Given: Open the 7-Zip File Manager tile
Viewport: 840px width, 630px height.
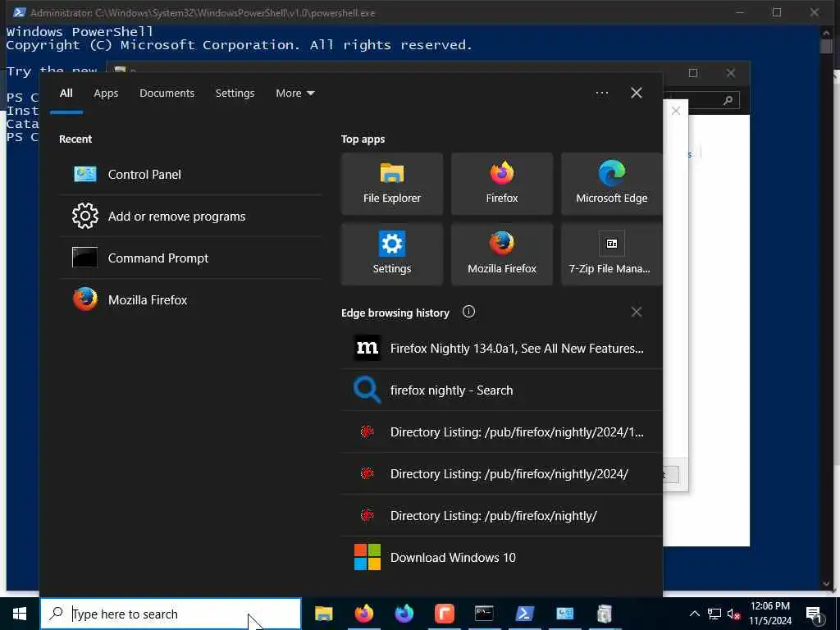Looking at the screenshot, I should (612, 254).
